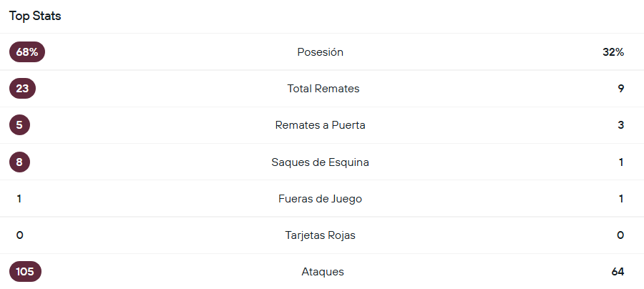Click the 64 attacks value
The width and height of the screenshot is (644, 289).
coord(618,272)
